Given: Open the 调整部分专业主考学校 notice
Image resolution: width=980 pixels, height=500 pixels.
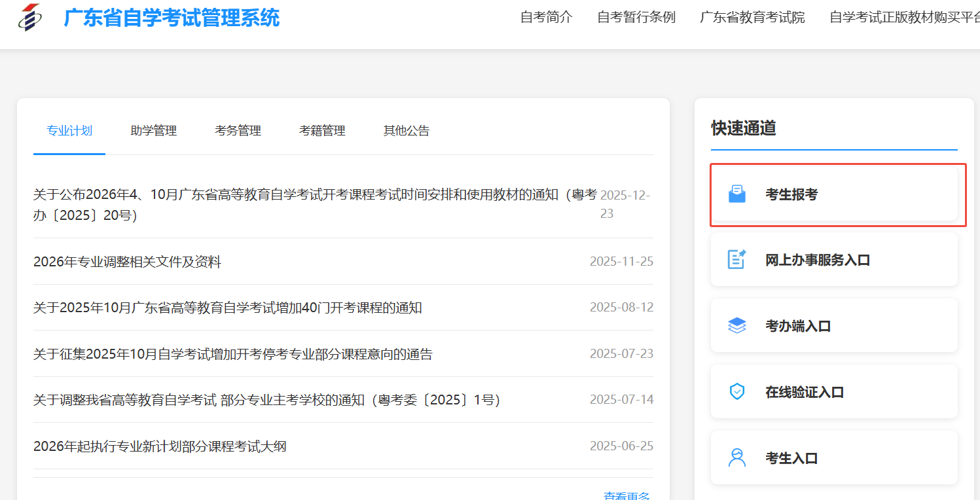Looking at the screenshot, I should pyautogui.click(x=267, y=400).
